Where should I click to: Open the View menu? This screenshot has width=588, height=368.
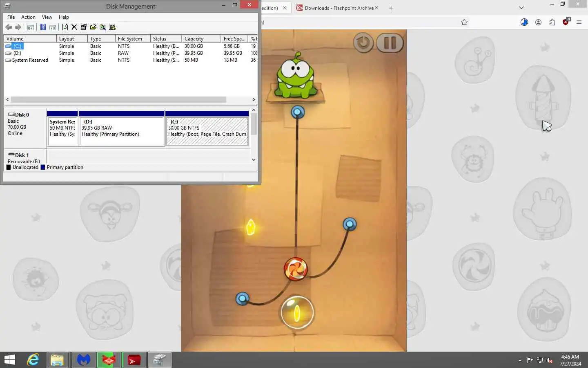[x=47, y=17]
